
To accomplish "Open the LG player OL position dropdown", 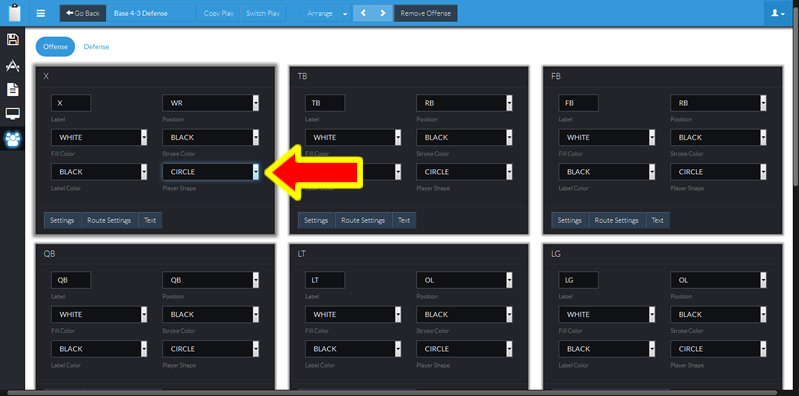I will [x=718, y=280].
